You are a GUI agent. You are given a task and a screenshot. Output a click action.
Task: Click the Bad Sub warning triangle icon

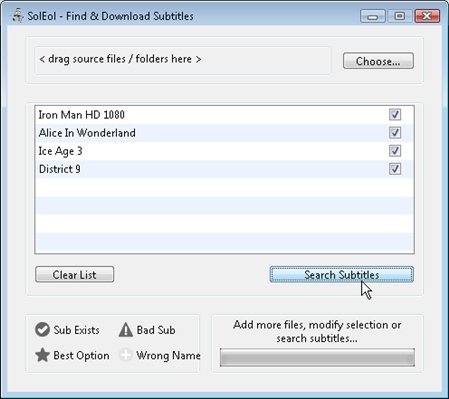pyautogui.click(x=126, y=330)
